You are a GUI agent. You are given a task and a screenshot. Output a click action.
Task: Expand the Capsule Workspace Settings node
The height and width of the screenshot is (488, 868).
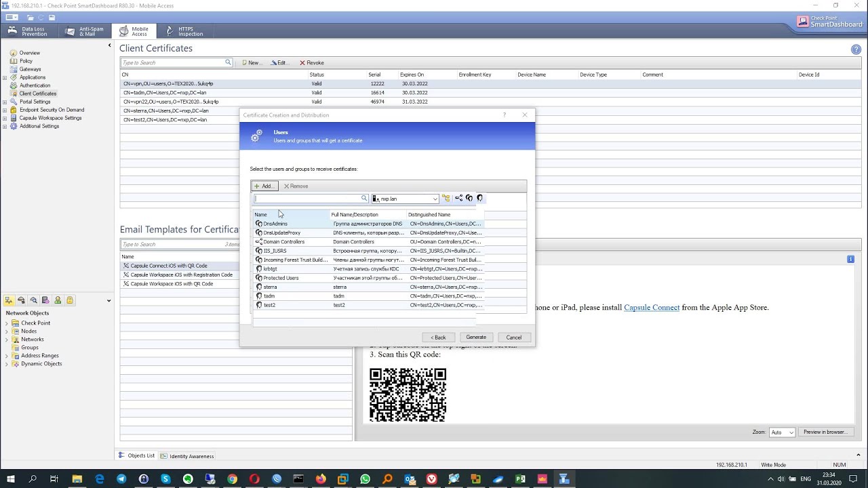click(5, 118)
